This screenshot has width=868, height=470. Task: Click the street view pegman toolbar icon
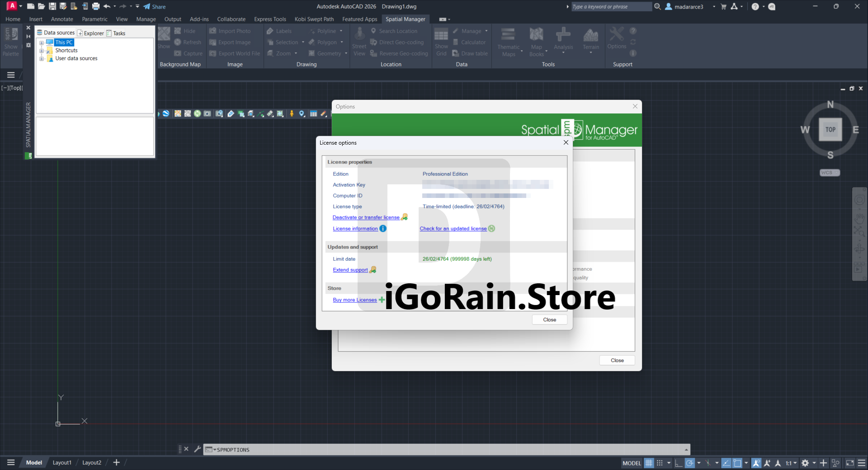click(x=292, y=114)
